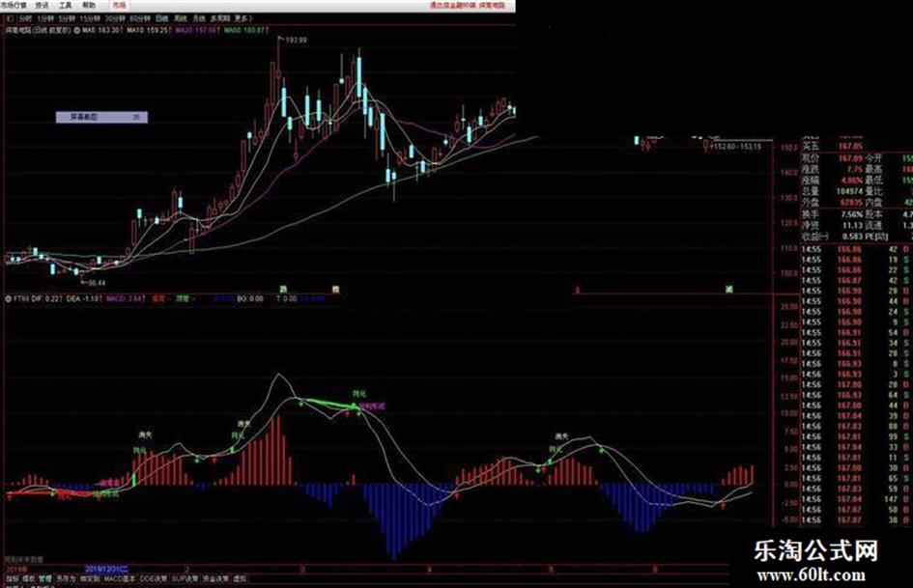Image resolution: width=913 pixels, height=588 pixels.
Task: Select the 15分钟 timeframe tab
Action: (x=90, y=18)
